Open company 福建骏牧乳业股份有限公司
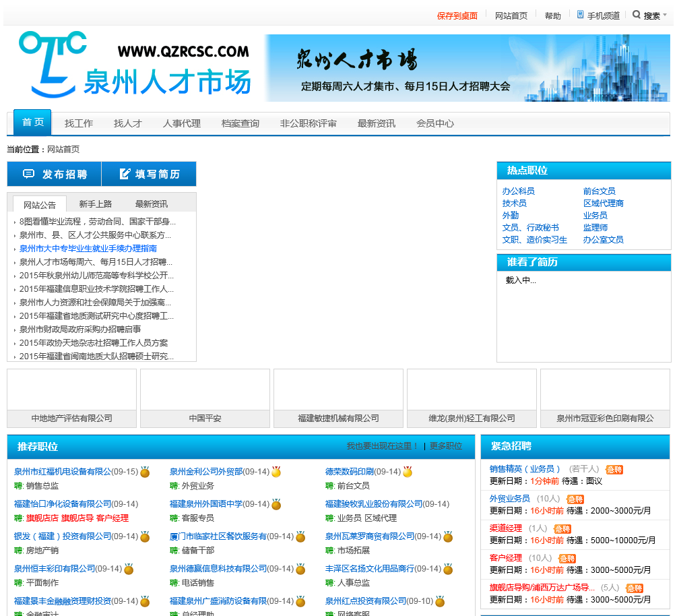Image resolution: width=677 pixels, height=616 pixels. point(373,503)
